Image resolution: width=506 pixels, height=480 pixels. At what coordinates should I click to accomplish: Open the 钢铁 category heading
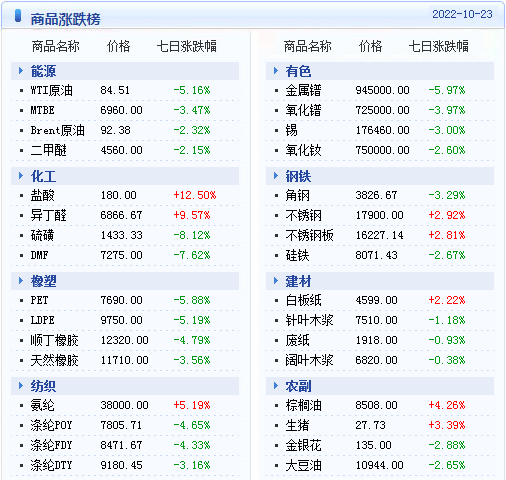click(298, 176)
